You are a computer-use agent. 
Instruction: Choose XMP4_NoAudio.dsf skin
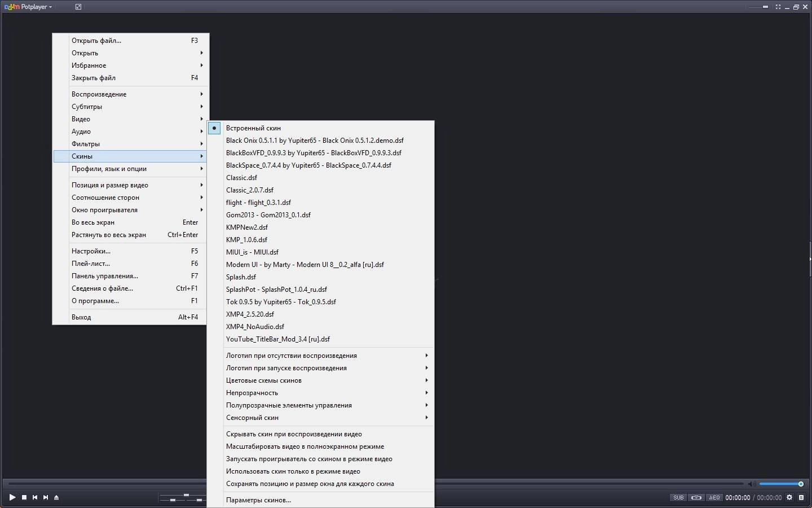(321, 327)
